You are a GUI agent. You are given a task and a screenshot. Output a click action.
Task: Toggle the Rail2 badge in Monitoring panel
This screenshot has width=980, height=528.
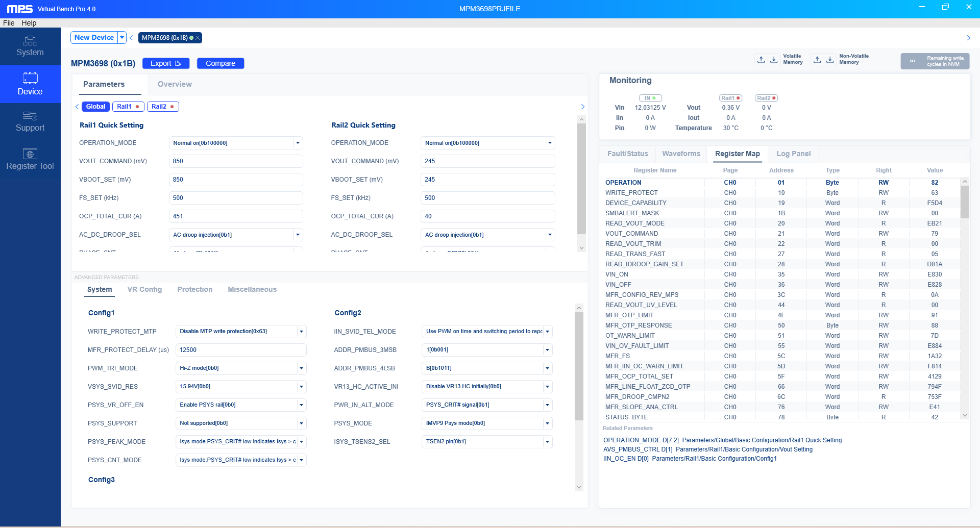(x=766, y=98)
